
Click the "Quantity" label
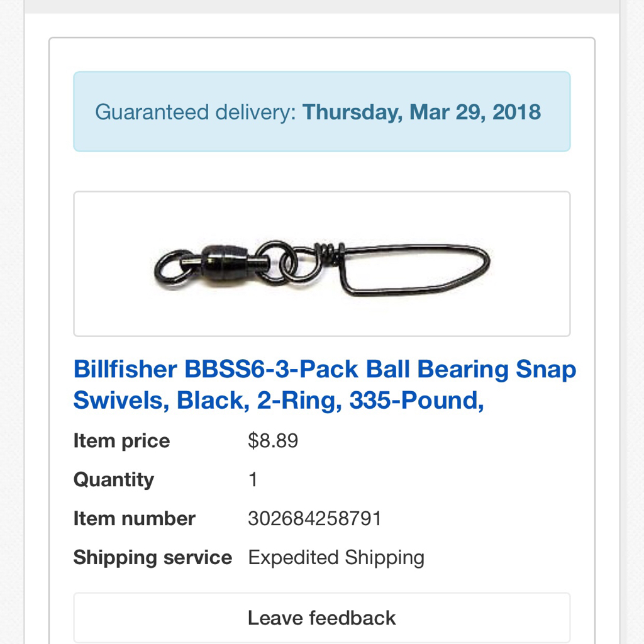point(114,480)
